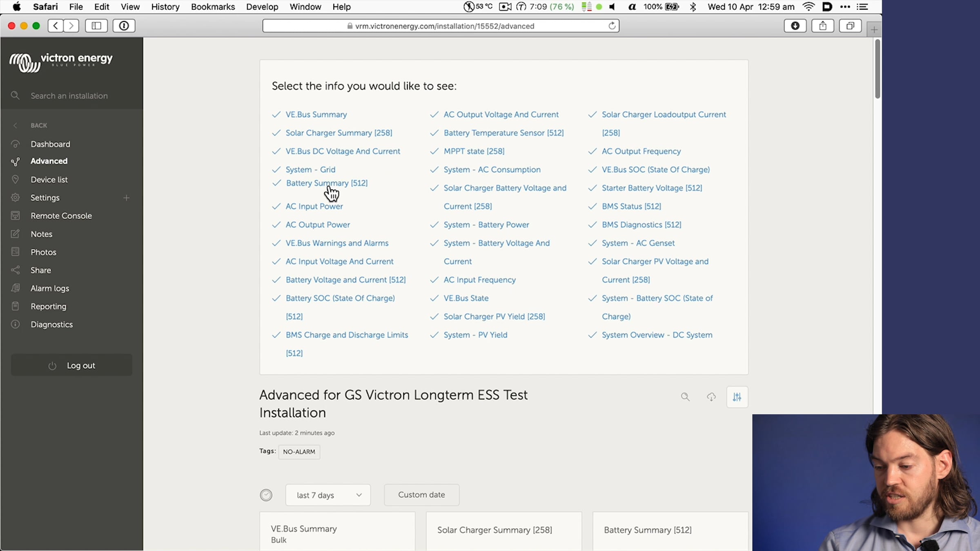Viewport: 980px width, 551px height.
Task: Toggle AC Output Frequency widget
Action: [641, 151]
